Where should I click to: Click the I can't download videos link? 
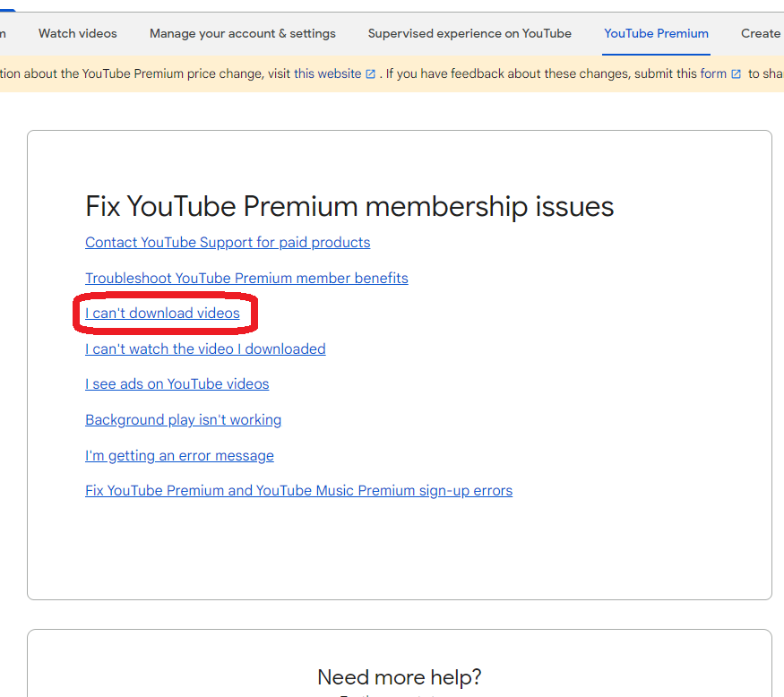click(162, 314)
